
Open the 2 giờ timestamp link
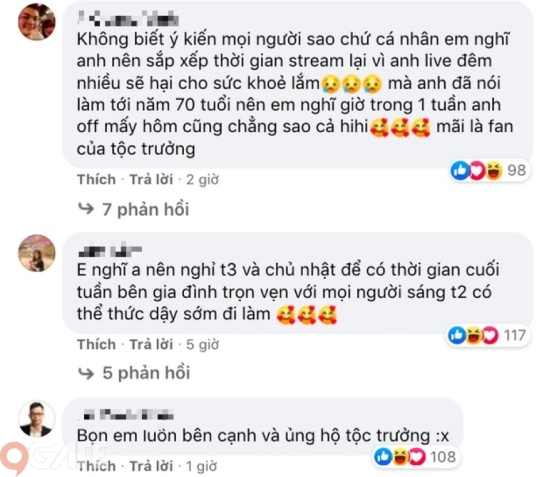coord(202,180)
